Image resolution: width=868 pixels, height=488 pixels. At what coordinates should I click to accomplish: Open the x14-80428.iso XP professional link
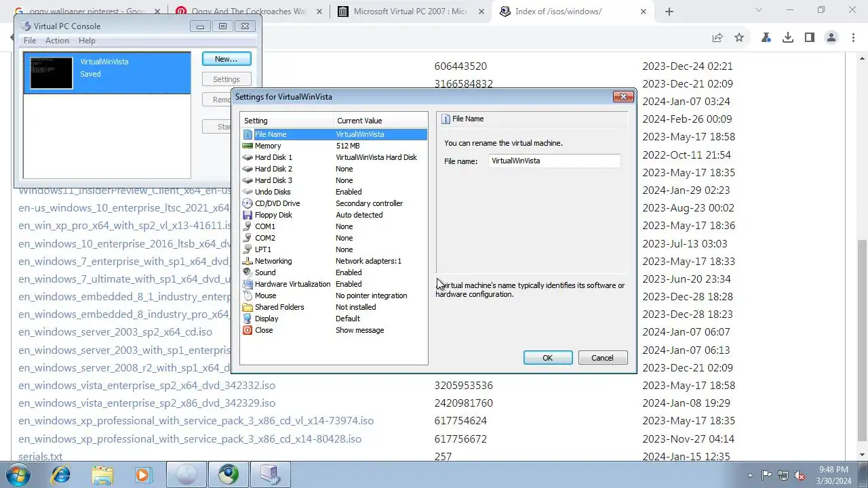click(x=190, y=439)
